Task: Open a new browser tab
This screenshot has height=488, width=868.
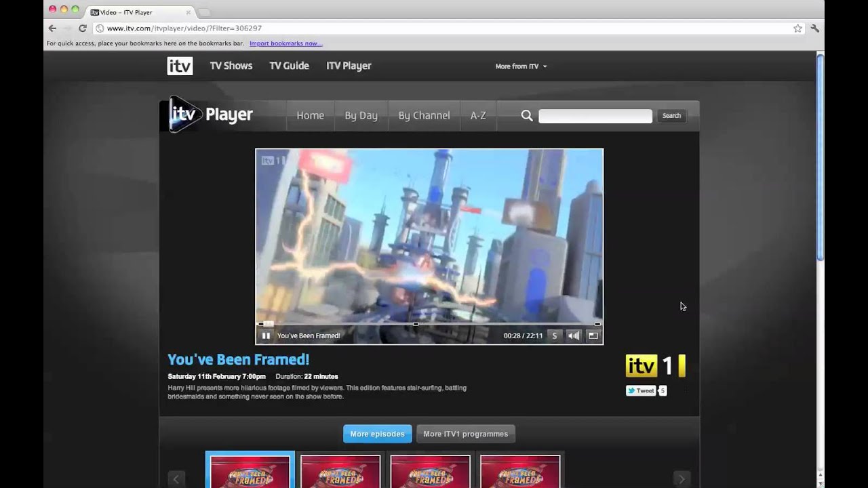Action: coord(204,12)
